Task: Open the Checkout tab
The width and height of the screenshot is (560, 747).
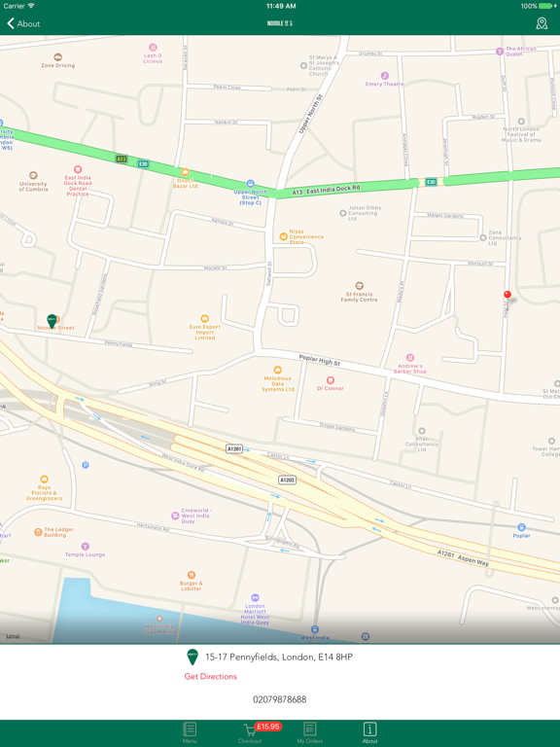Action: (250, 732)
